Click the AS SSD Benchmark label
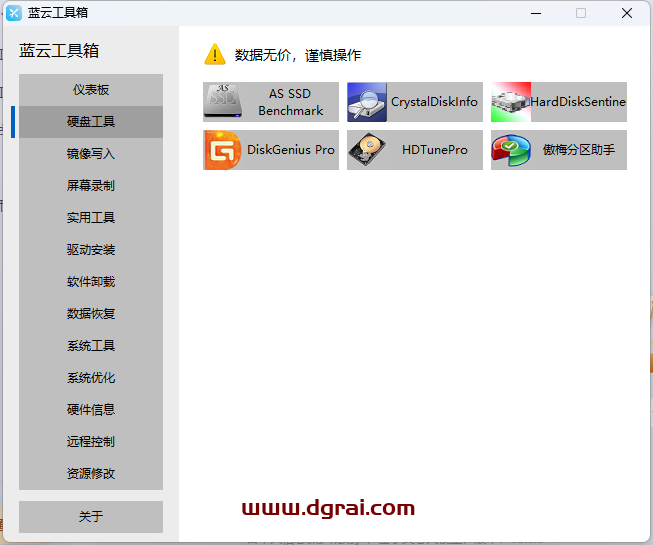Image resolution: width=653 pixels, height=545 pixels. click(290, 102)
